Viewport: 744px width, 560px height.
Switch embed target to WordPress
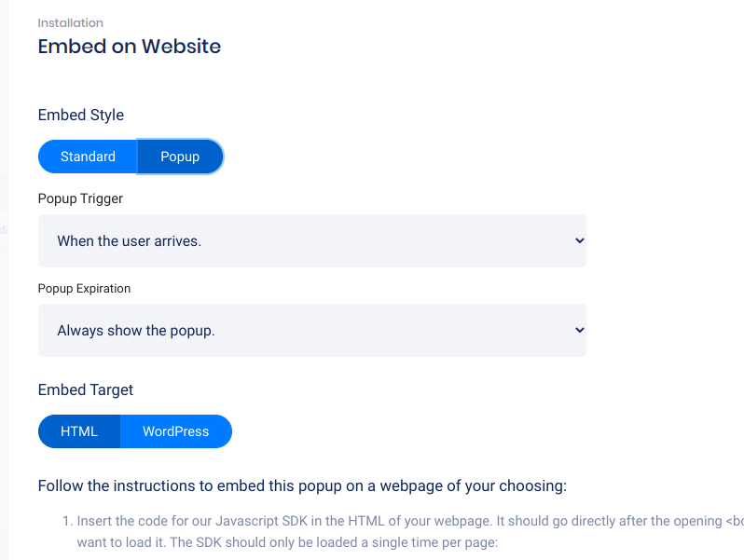tap(175, 431)
